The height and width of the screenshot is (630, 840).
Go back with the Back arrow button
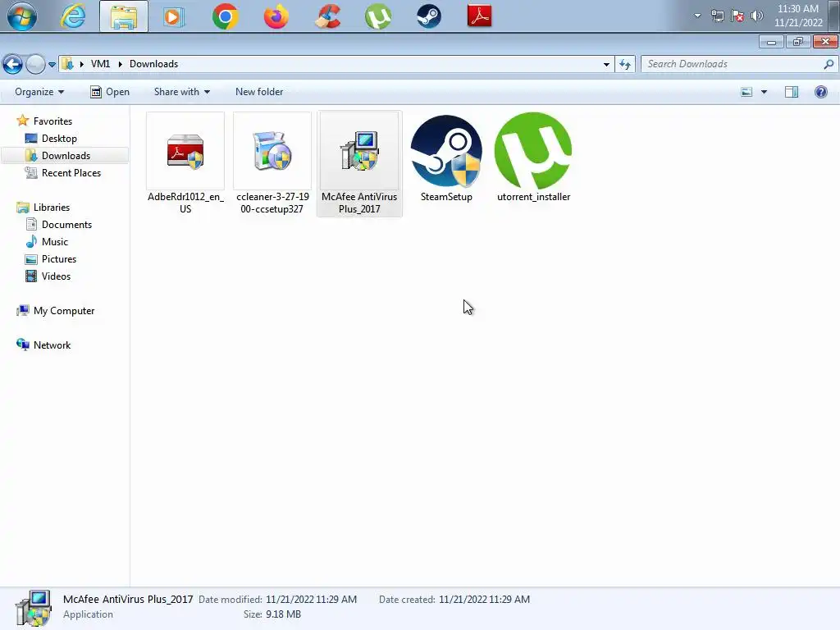point(13,64)
